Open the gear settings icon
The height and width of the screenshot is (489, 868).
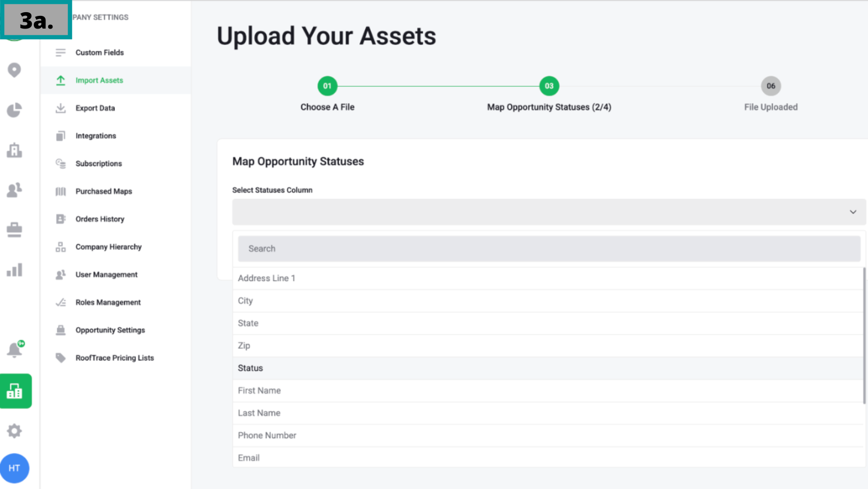pos(14,431)
